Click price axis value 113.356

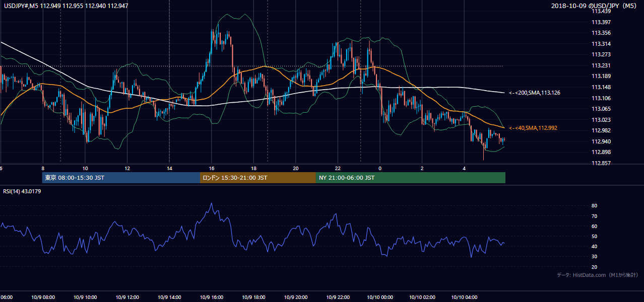pyautogui.click(x=602, y=33)
